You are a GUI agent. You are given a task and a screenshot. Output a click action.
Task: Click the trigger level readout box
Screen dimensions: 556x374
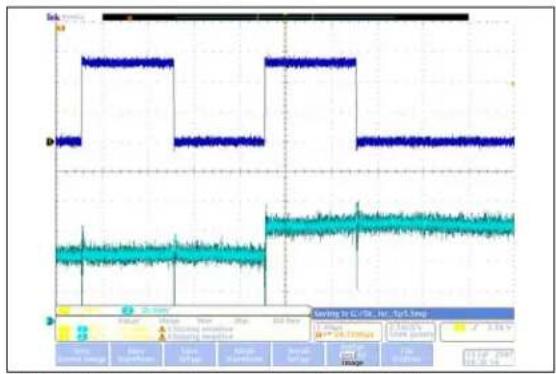(x=477, y=331)
